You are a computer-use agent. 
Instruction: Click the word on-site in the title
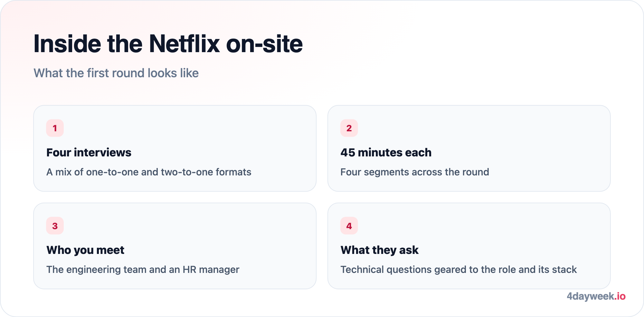coord(264,44)
